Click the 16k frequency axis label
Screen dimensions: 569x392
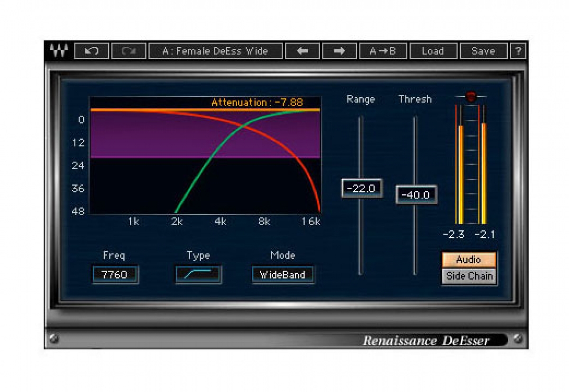tap(311, 221)
